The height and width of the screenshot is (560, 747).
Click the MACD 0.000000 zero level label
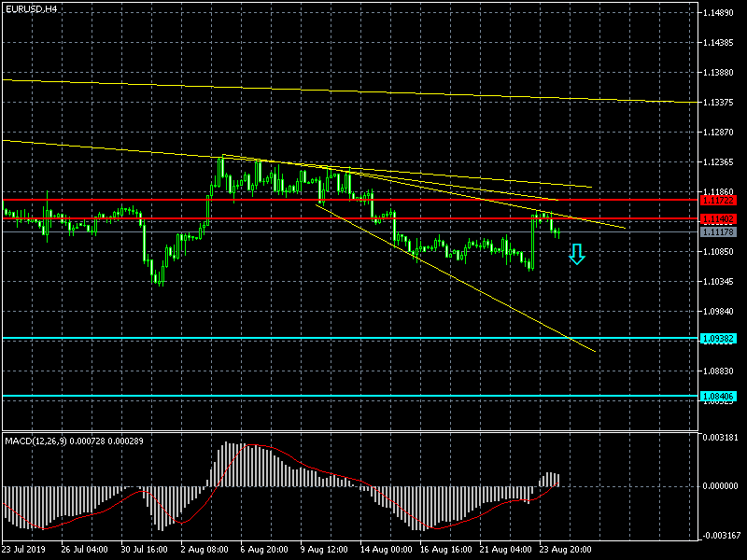722,486
